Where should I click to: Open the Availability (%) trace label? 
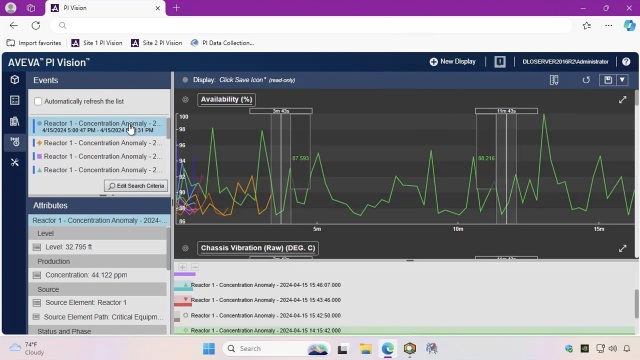(227, 100)
